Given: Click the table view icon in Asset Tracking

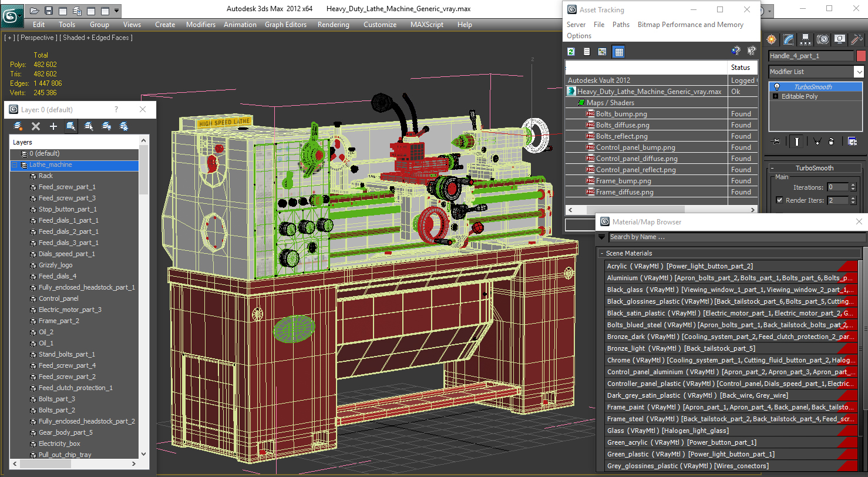Looking at the screenshot, I should 618,52.
